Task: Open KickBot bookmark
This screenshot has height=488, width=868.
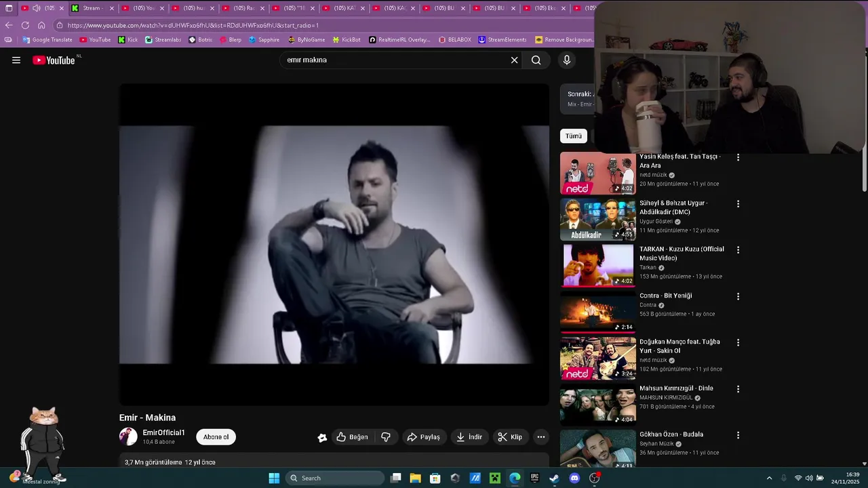Action: click(x=346, y=40)
